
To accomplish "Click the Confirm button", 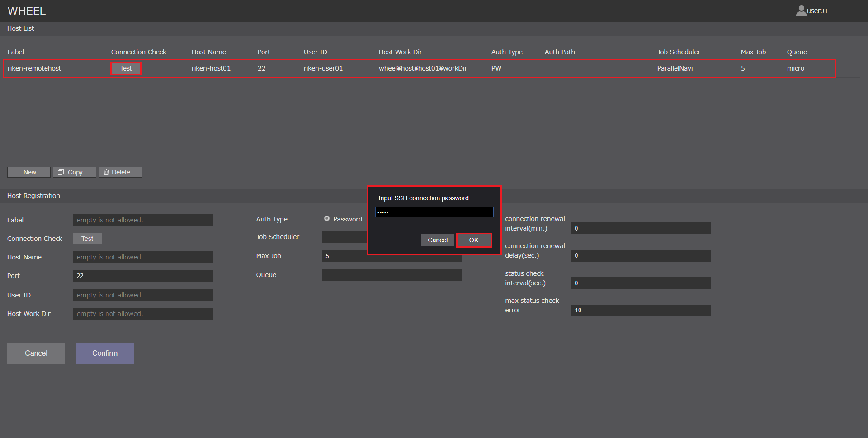I will point(105,353).
